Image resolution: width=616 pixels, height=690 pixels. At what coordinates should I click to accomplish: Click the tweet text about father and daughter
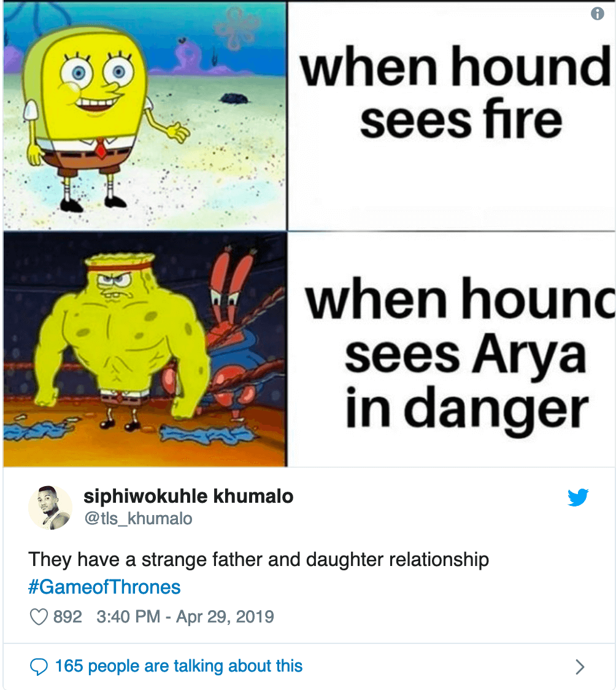(x=258, y=559)
